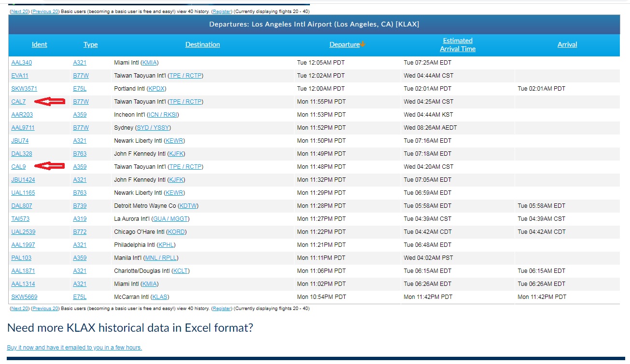Select departure time 'Mon 10:54PM PDT'

(x=321, y=297)
